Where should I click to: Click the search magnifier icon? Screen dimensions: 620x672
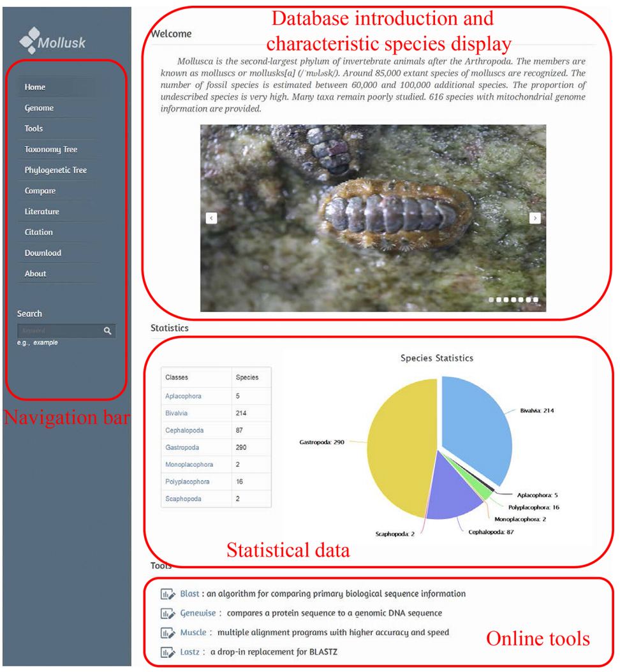point(108,331)
